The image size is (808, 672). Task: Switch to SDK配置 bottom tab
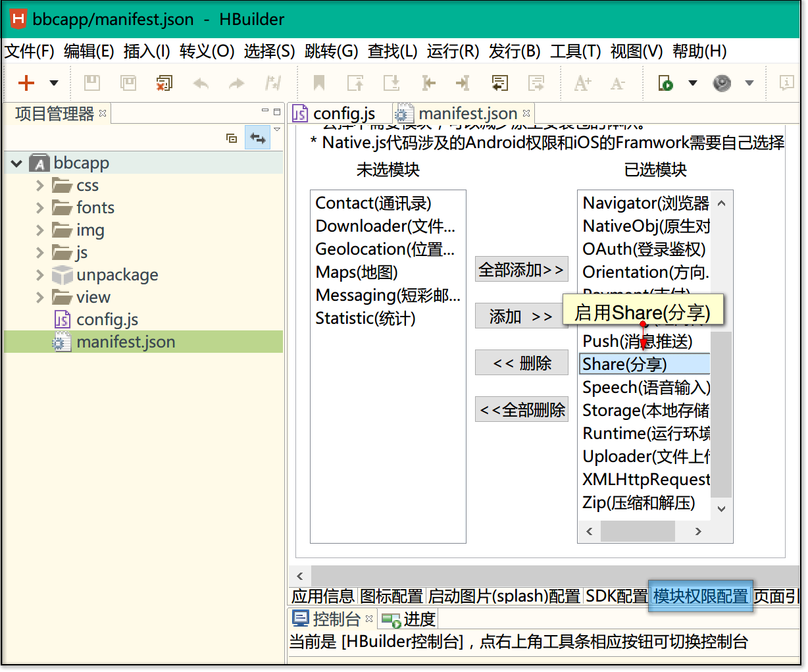click(616, 596)
